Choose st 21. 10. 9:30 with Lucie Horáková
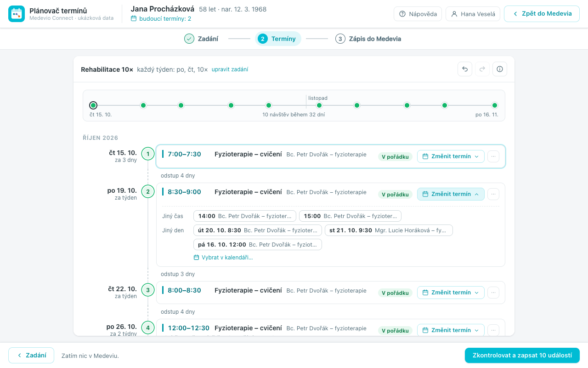Viewport: 588px width, 368px height. [x=389, y=230]
